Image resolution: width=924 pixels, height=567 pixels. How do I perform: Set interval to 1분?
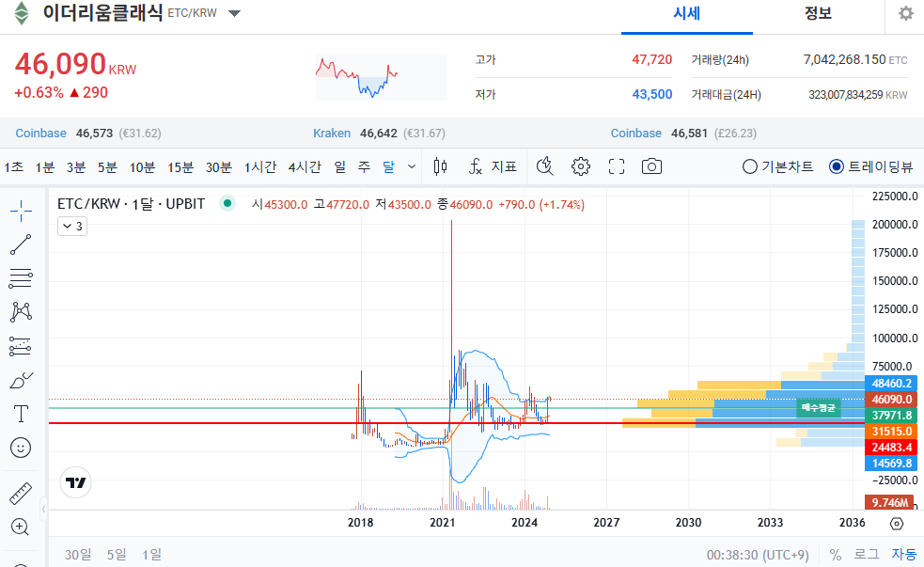pos(45,167)
